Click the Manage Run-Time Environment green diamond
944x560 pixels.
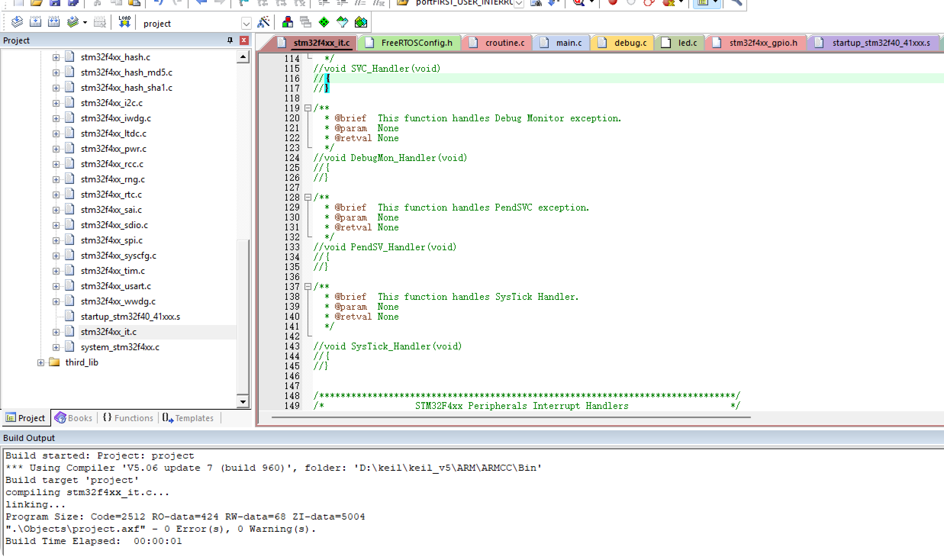click(324, 22)
